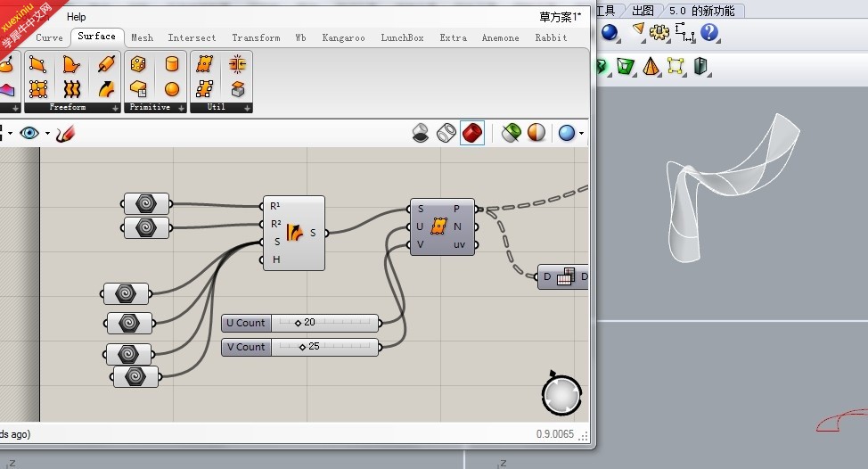The image size is (868, 469).
Task: Open Rhino options gears icon
Action: (x=659, y=32)
